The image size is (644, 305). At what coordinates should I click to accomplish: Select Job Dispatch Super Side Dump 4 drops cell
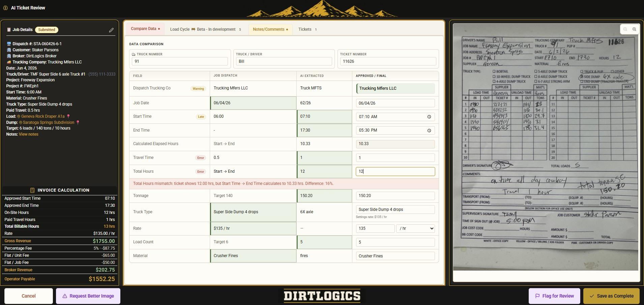[253, 212]
